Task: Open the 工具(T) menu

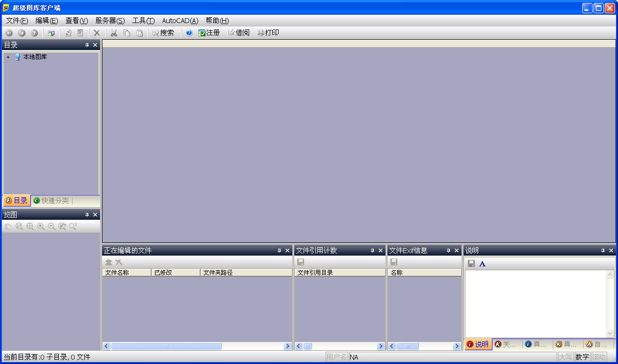Action: (x=143, y=21)
